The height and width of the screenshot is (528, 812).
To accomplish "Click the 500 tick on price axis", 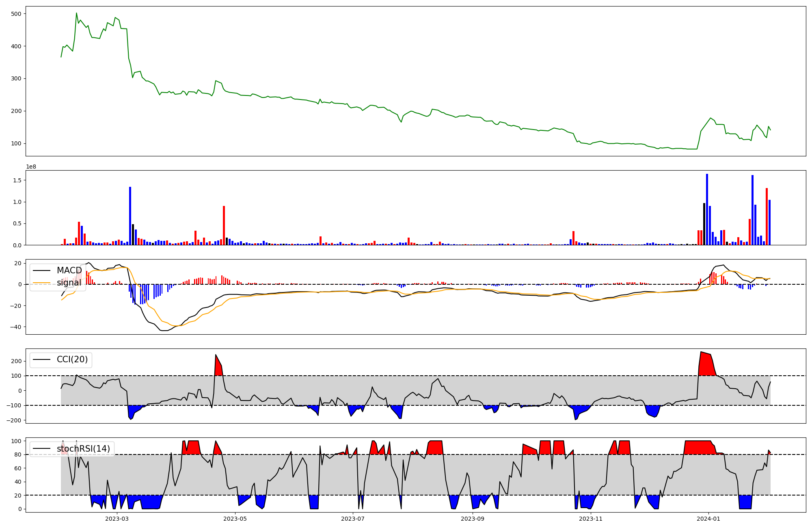I will tap(16, 14).
